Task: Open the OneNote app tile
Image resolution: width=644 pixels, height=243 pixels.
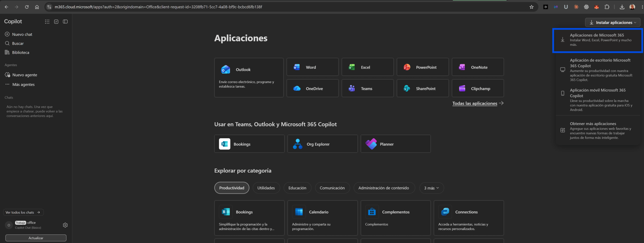Action: coord(478,67)
